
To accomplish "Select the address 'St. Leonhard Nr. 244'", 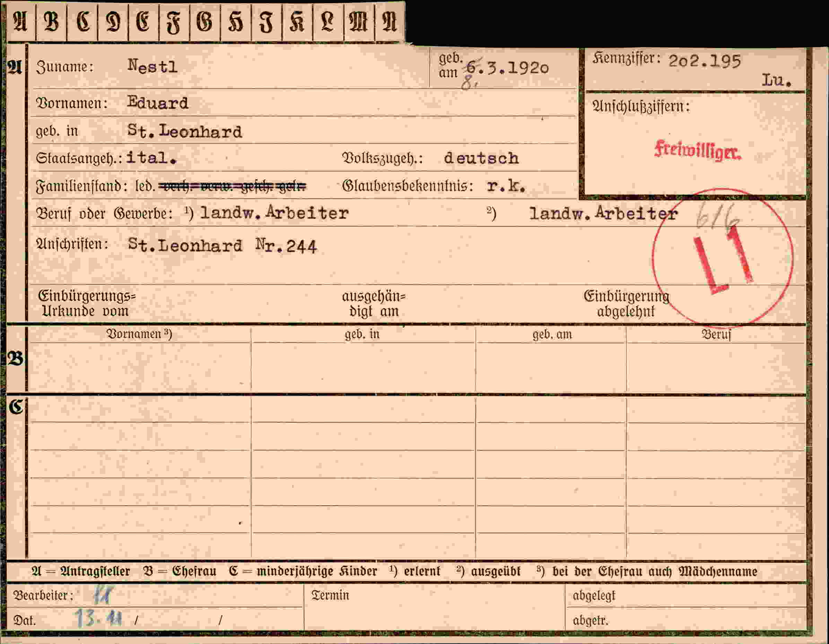I will point(222,246).
